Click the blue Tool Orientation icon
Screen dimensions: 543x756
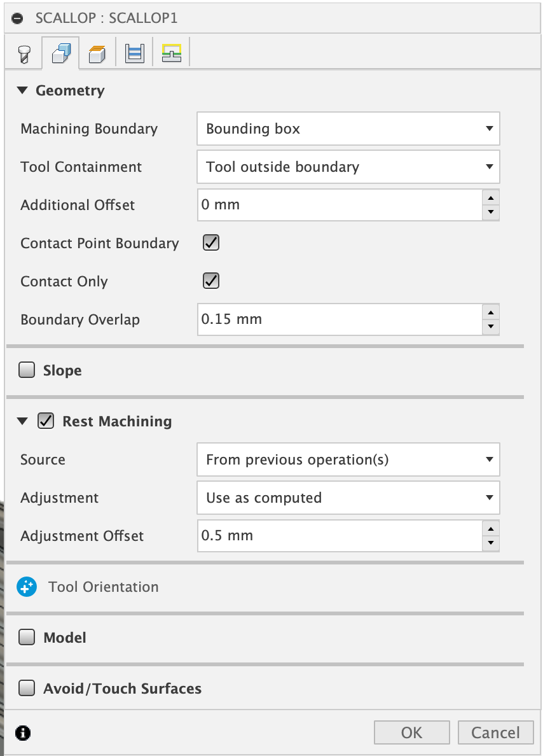[27, 587]
